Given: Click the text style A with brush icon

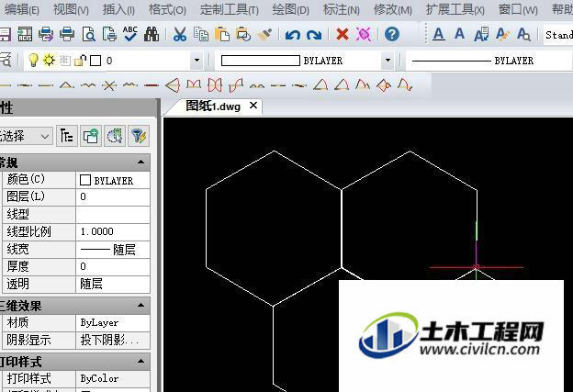Looking at the screenshot, I should click(x=502, y=34).
